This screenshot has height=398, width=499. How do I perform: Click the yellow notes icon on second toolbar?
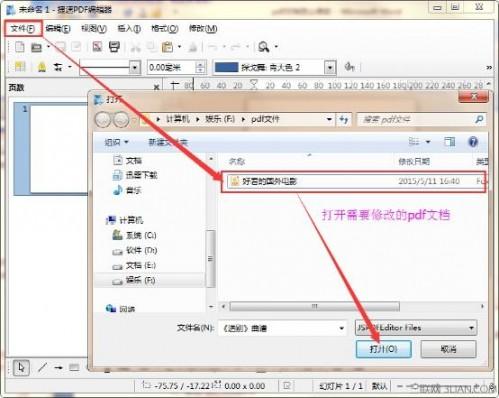coord(20,67)
